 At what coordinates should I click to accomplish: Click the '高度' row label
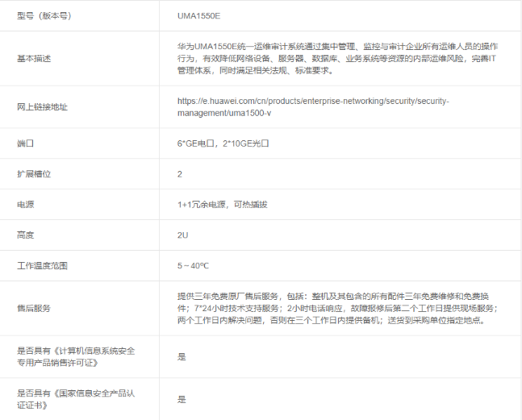click(25, 235)
